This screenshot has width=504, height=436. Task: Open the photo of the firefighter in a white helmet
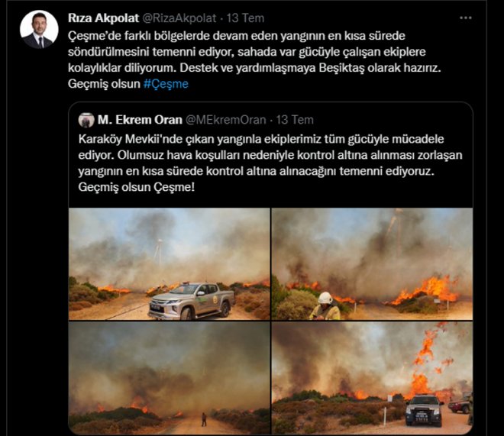tap(372, 263)
